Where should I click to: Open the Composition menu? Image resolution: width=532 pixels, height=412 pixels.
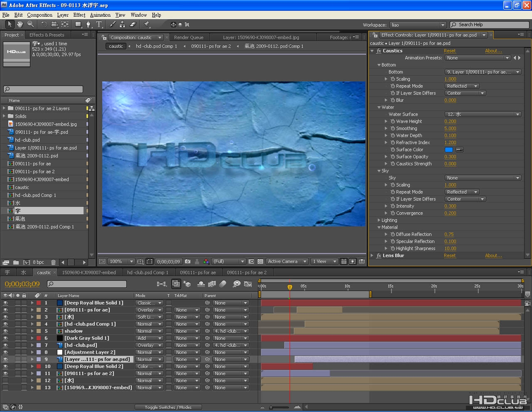point(39,15)
